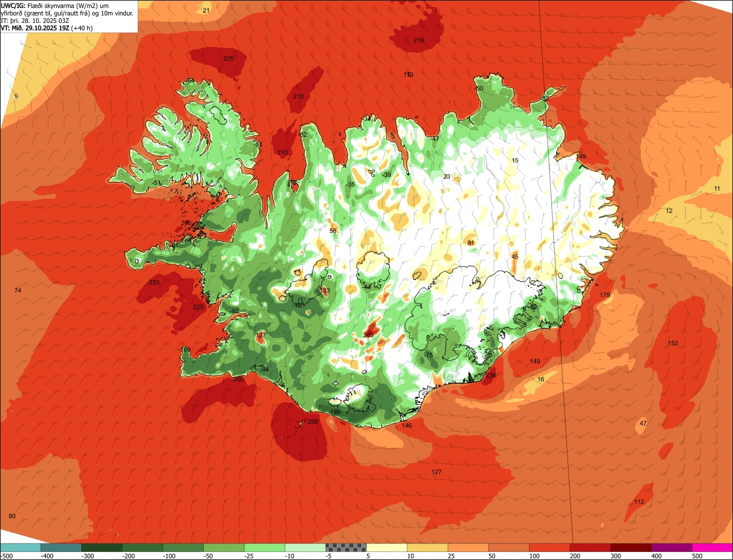The width and height of the screenshot is (733, 560).
Task: Click the red 200 to 300 legend swatch
Action: point(590,547)
